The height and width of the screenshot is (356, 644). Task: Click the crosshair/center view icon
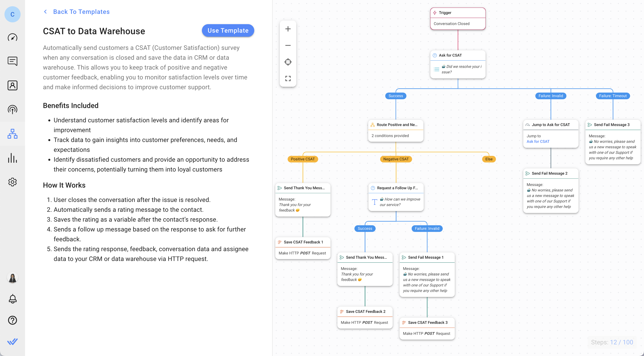[288, 62]
